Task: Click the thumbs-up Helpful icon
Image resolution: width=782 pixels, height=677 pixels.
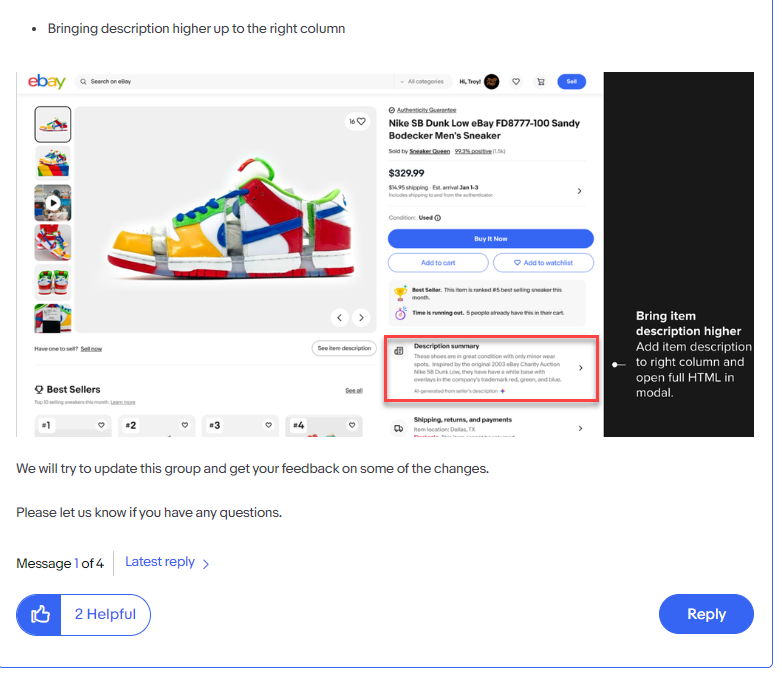Action: [40, 615]
